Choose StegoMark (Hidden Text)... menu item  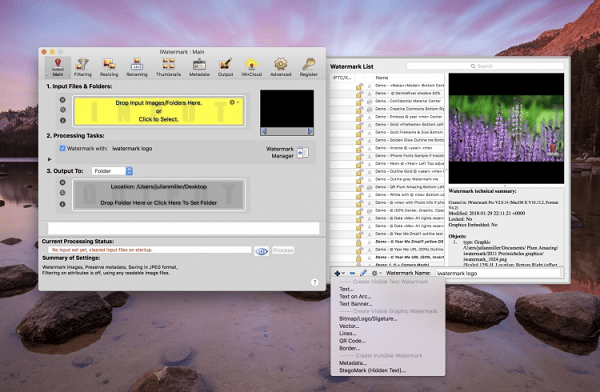coord(372,371)
